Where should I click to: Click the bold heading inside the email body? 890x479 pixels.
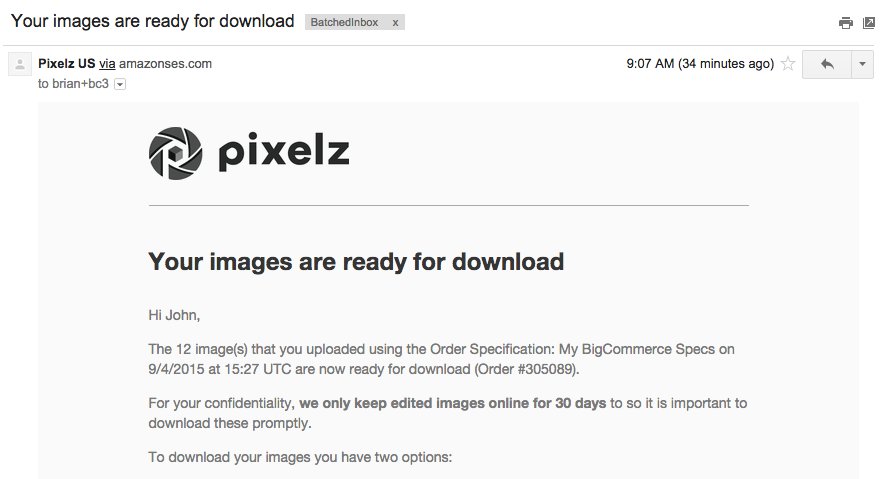pos(356,262)
